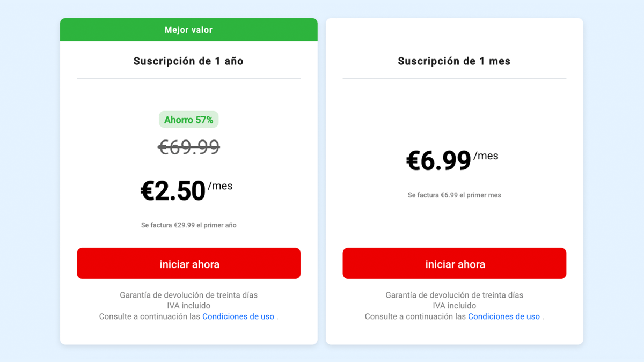This screenshot has height=362, width=644.
Task: Click "IVA incluido" in the monthly plan card
Action: coord(454,306)
